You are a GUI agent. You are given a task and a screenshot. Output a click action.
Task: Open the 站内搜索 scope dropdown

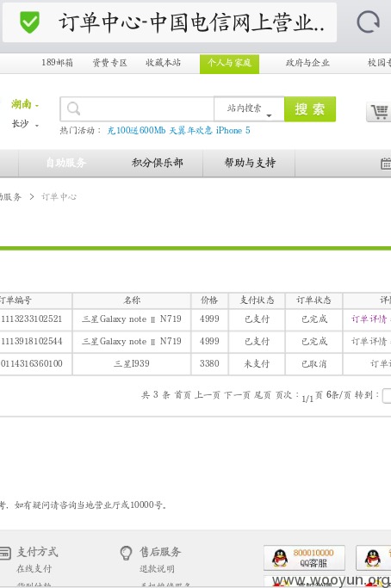(x=249, y=108)
